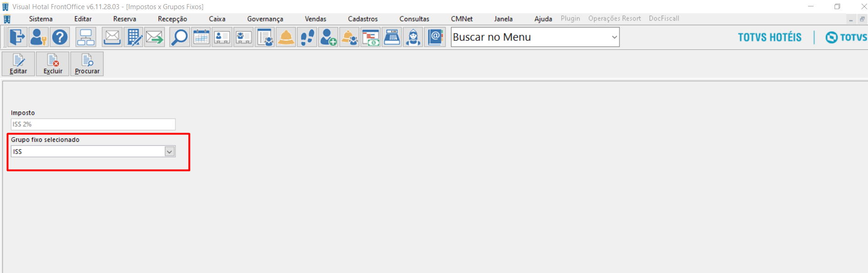
Task: Open the Vendas menu
Action: tap(315, 19)
